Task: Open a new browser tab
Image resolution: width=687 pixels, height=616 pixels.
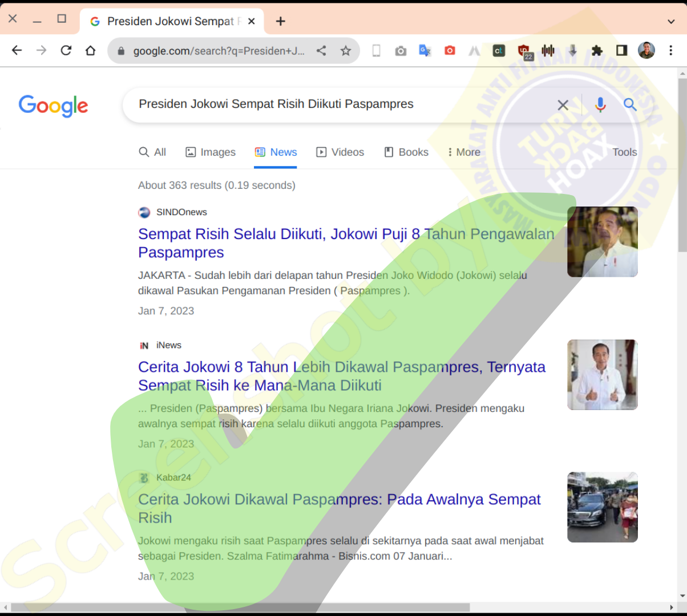Action: (280, 21)
